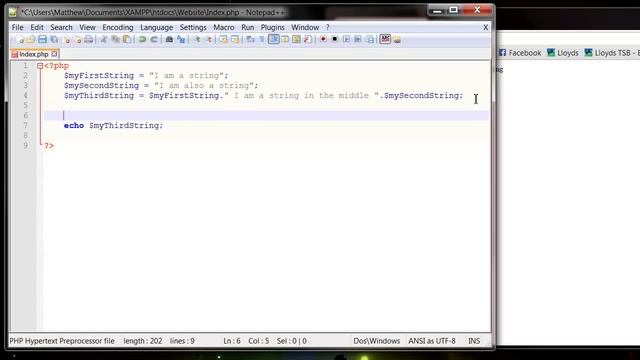Screen dimensions: 640x360
Task: Click the opening <?php tag
Action: coord(56,66)
